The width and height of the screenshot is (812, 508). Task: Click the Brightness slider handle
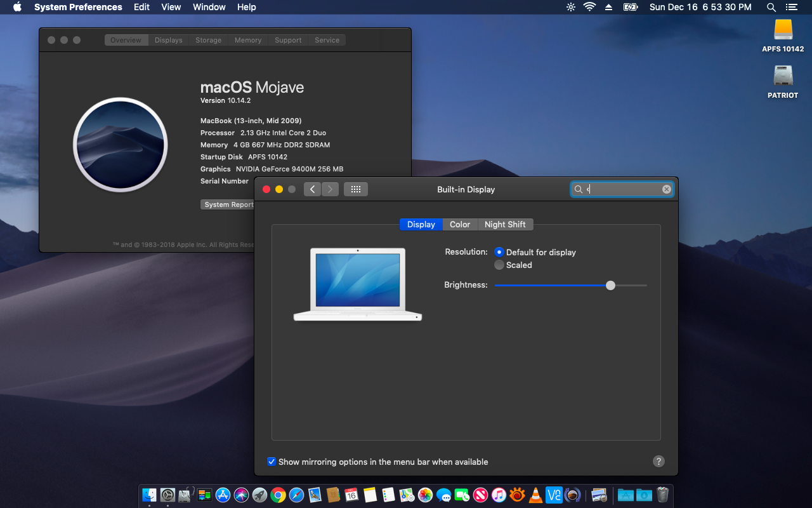tap(610, 285)
